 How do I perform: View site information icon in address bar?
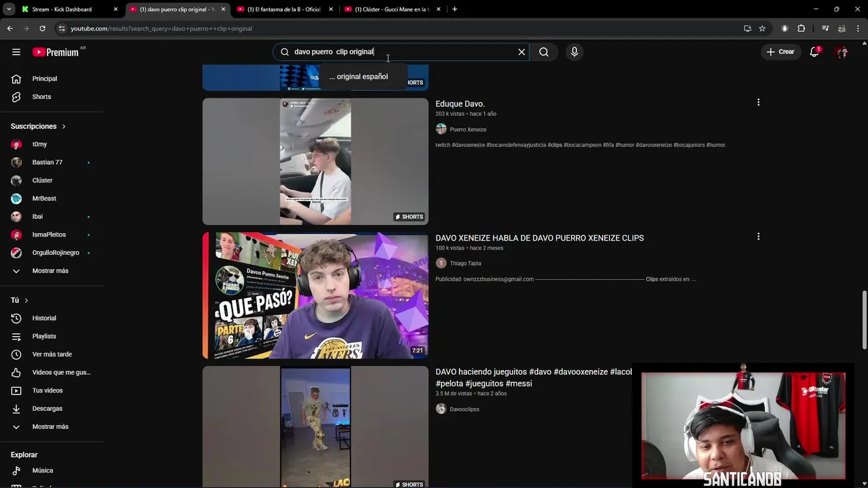pyautogui.click(x=62, y=28)
